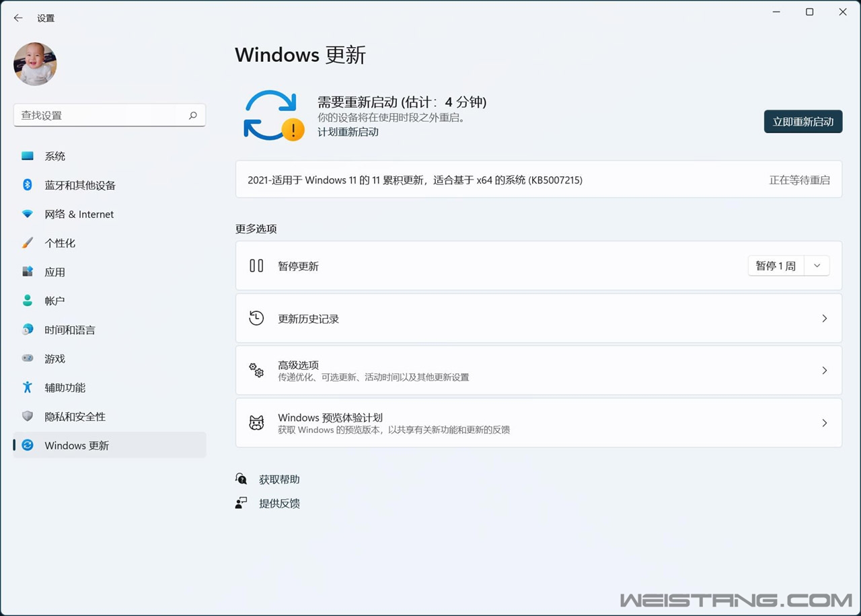The image size is (861, 616).
Task: Click the 更多选项 section heading
Action: pyautogui.click(x=256, y=229)
